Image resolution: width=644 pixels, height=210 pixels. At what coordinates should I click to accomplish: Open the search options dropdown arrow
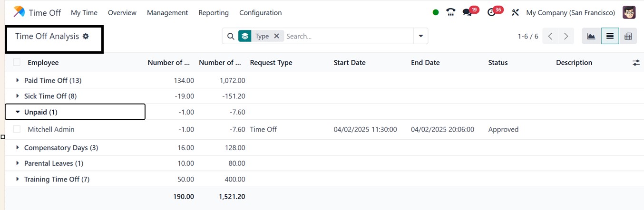coord(420,36)
